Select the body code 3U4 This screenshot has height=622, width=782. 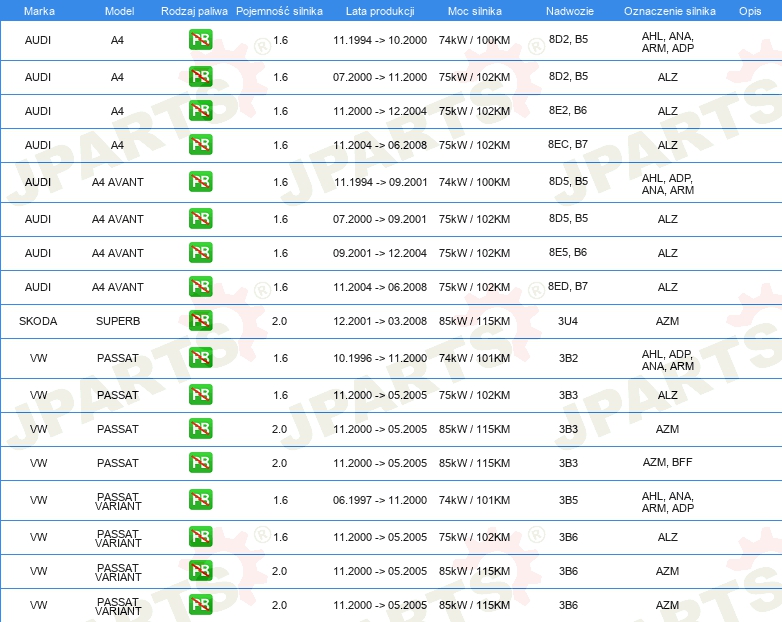click(x=568, y=321)
